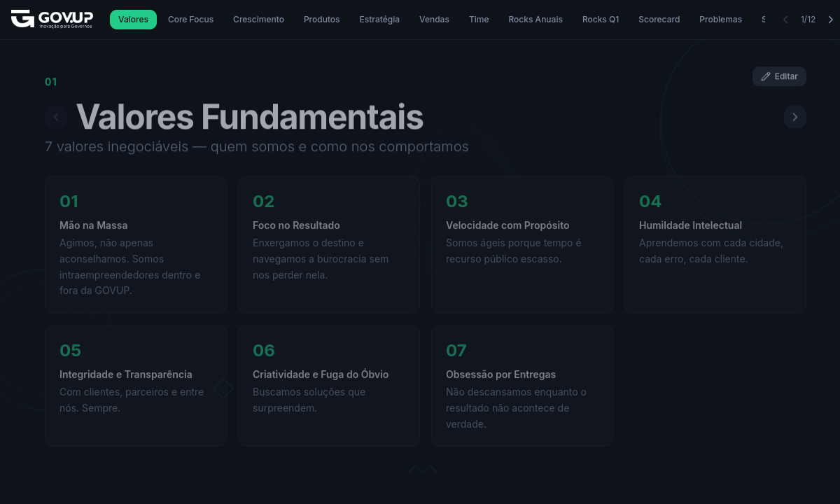Click the Valores Fundamentais heading
Viewport: 840px width, 504px height.
tap(249, 117)
